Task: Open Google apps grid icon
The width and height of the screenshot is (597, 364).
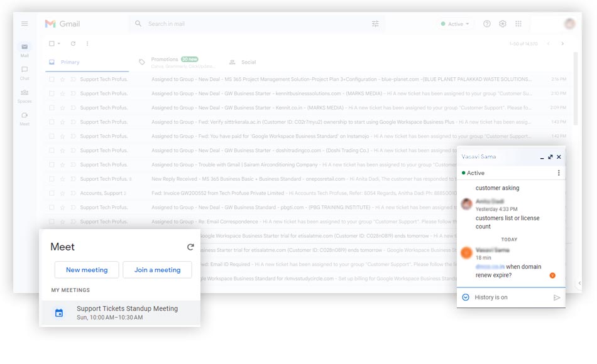Action: click(518, 24)
